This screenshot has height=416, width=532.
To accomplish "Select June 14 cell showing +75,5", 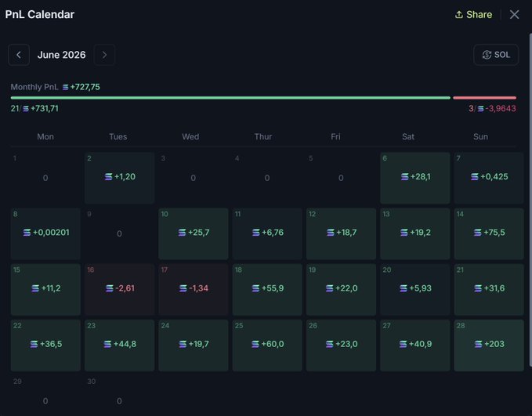I will click(x=489, y=233).
